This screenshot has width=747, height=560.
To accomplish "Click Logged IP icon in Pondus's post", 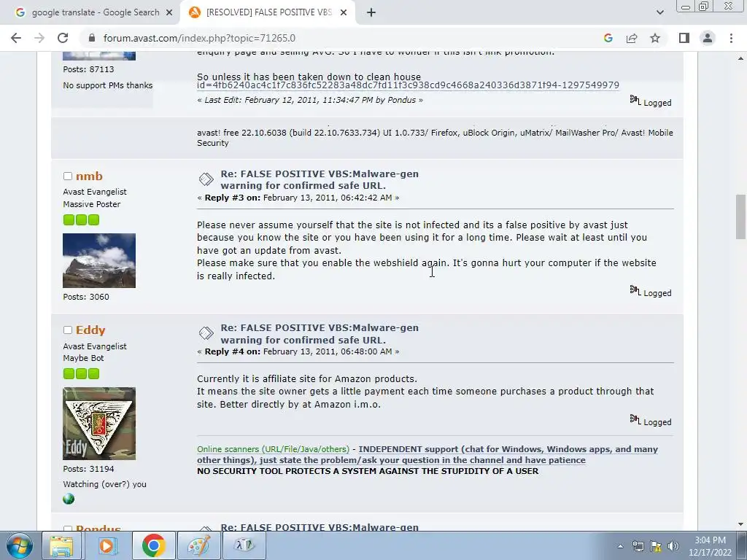I will (x=635, y=100).
